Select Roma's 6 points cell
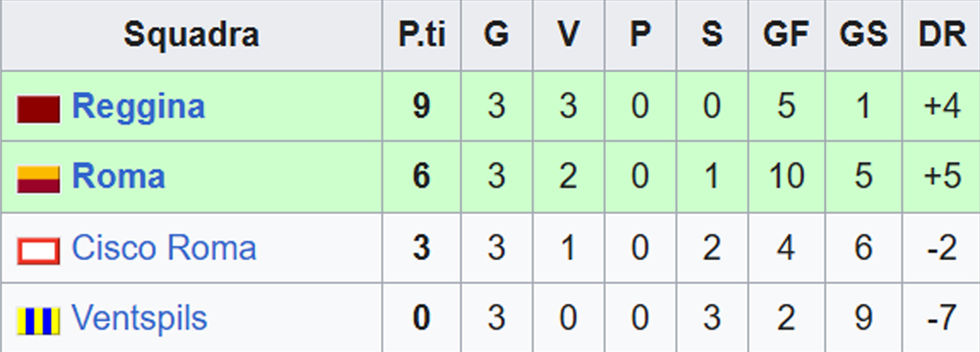This screenshot has height=352, width=980. click(421, 177)
